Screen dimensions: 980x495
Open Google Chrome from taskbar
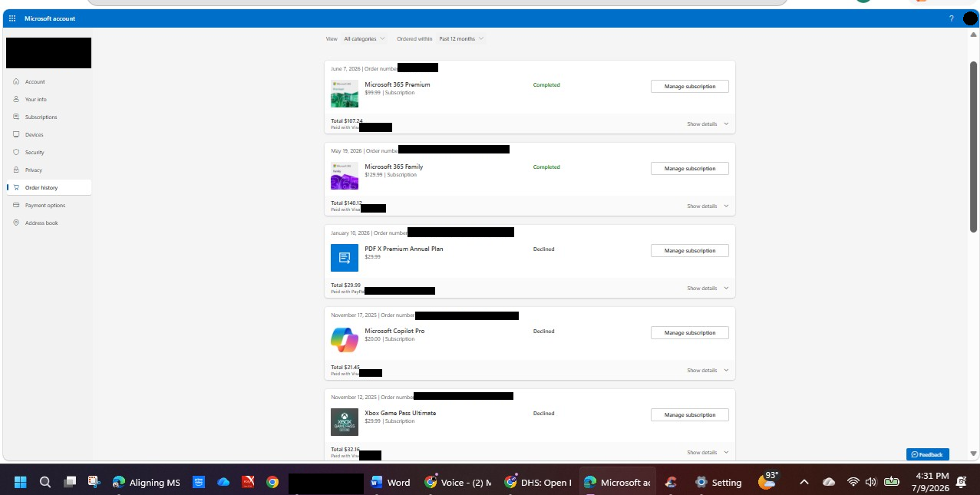coord(272,482)
